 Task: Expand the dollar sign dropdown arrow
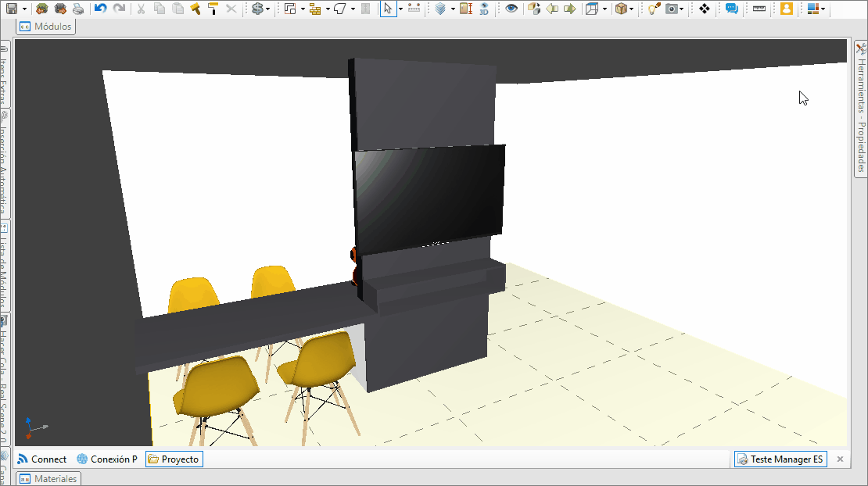coord(268,9)
